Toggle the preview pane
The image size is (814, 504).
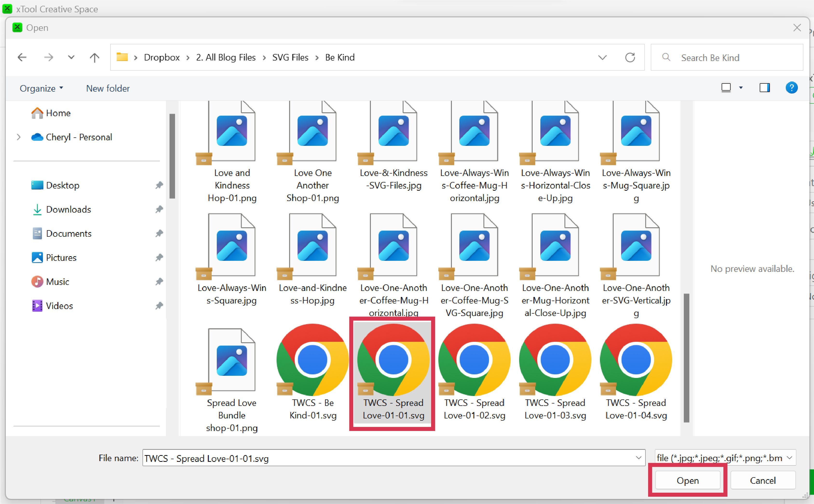[x=764, y=88]
